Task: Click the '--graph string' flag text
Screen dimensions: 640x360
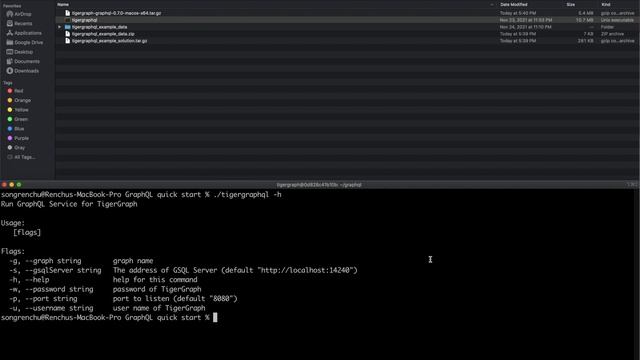Action: 53,260
